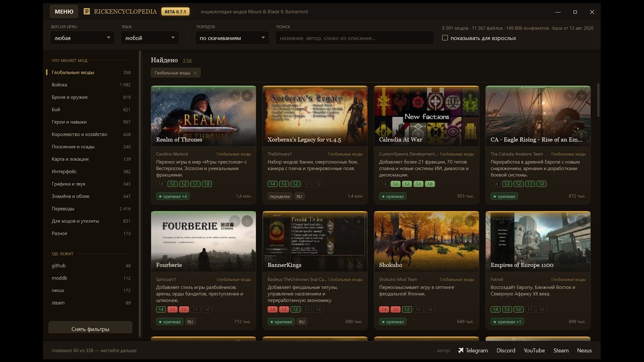Viewport: 644px width, 362px height.
Task: Star the BannerKings mod card
Action: (359, 221)
